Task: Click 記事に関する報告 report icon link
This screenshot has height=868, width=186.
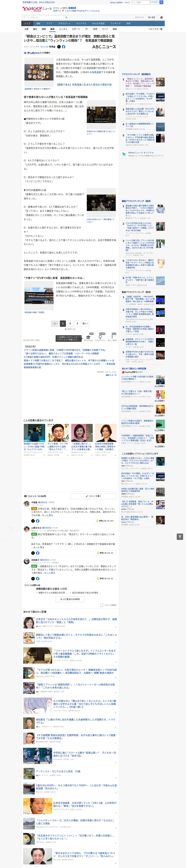Action: 31,340
